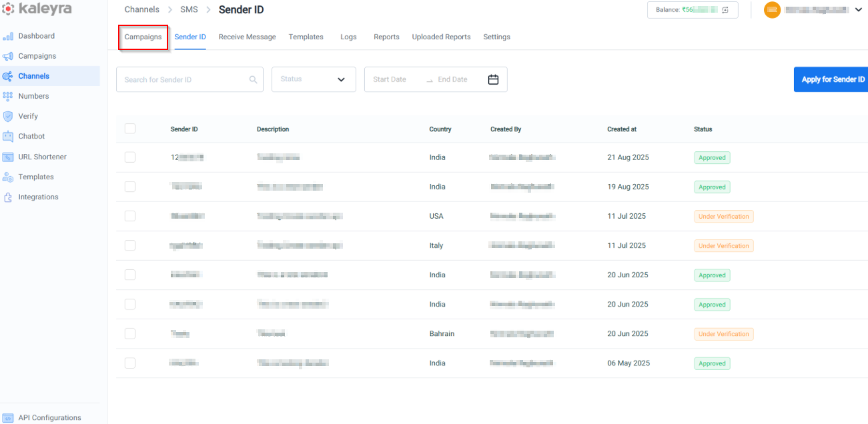
Task: Open the Status filter dropdown
Action: 314,79
